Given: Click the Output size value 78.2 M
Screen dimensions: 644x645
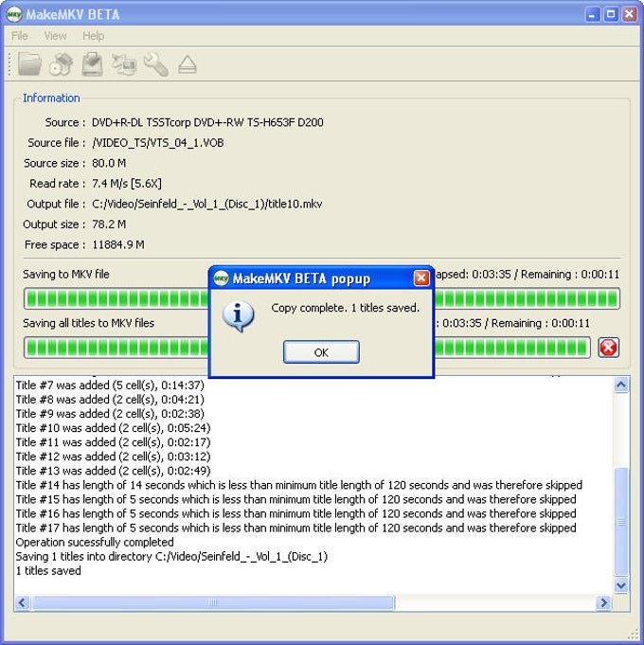Looking at the screenshot, I should pyautogui.click(x=109, y=224).
